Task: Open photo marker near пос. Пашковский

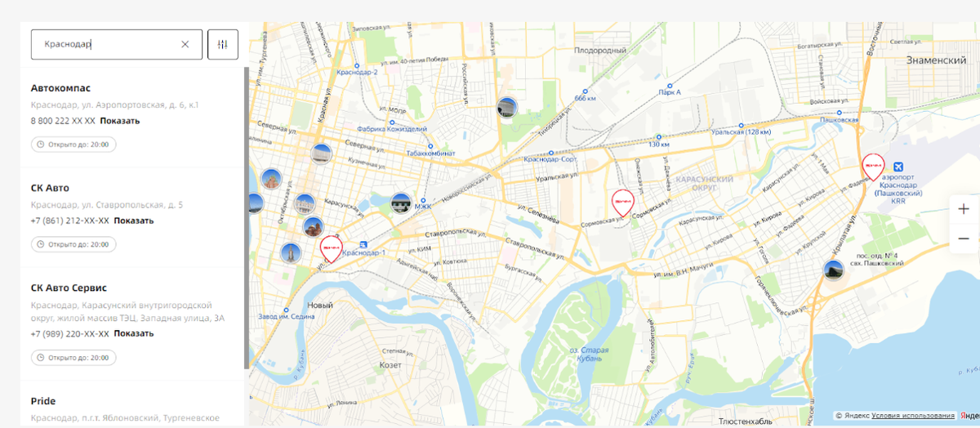Action: coord(833,270)
